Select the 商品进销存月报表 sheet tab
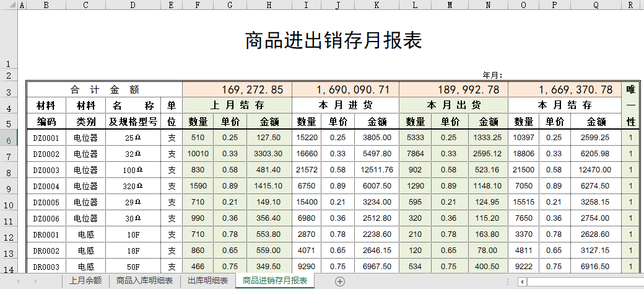Viewport: 644px width, 289px height. [x=275, y=282]
